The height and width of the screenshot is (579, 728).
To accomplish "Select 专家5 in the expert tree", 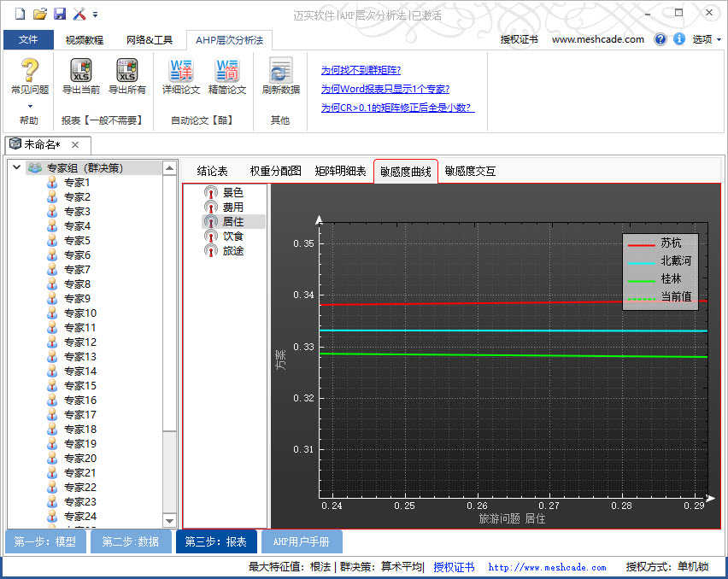I will (x=77, y=240).
